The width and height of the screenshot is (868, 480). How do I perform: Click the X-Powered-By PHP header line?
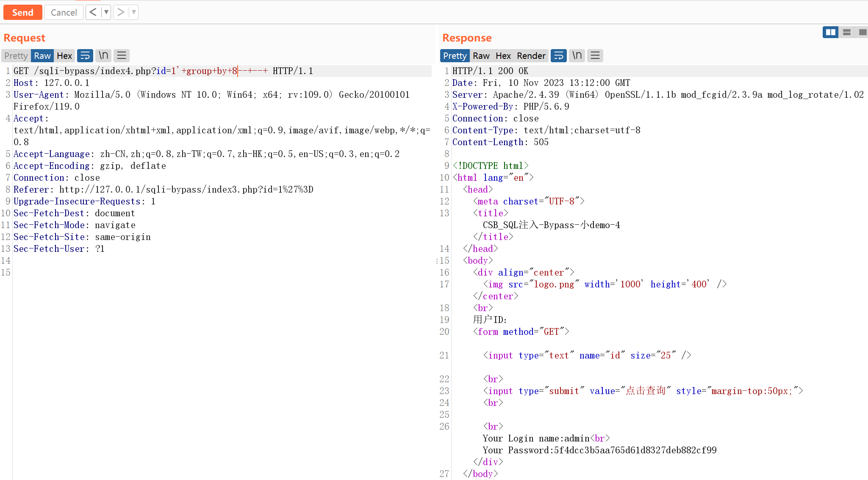tap(510, 106)
